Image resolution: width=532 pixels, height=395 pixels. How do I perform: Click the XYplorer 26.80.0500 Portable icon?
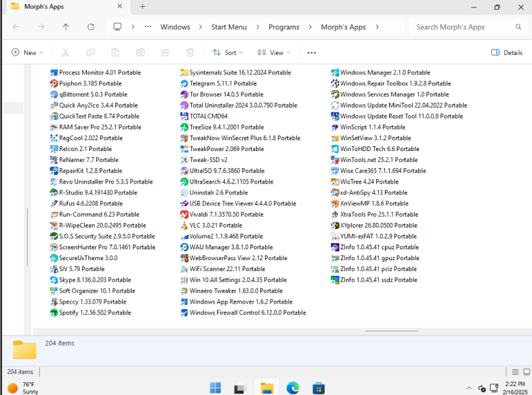point(335,226)
